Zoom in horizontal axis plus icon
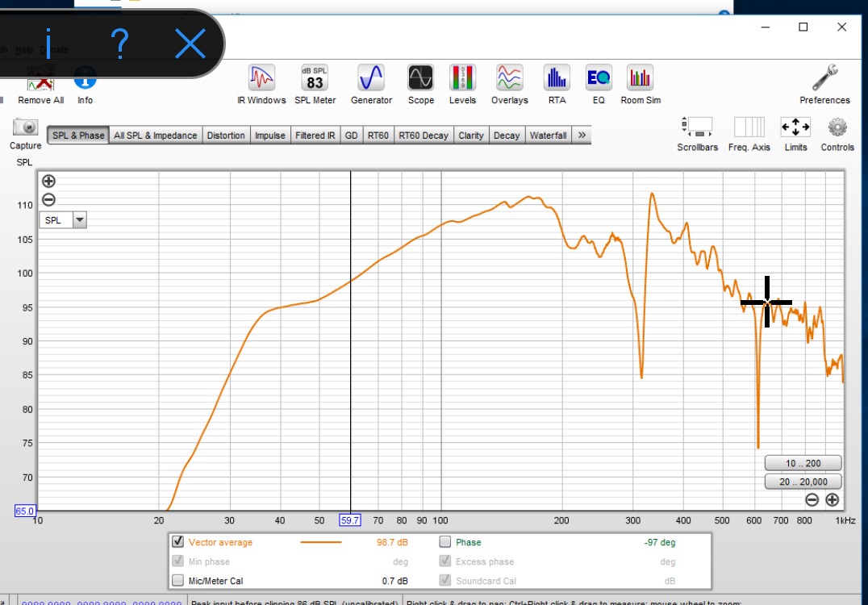The image size is (868, 605). pos(832,500)
